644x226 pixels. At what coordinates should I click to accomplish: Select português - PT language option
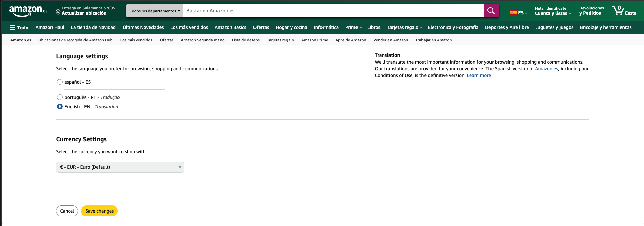[60, 97]
